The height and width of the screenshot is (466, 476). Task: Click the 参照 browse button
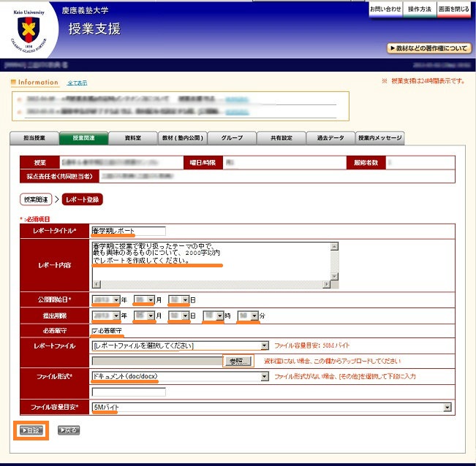tap(237, 362)
